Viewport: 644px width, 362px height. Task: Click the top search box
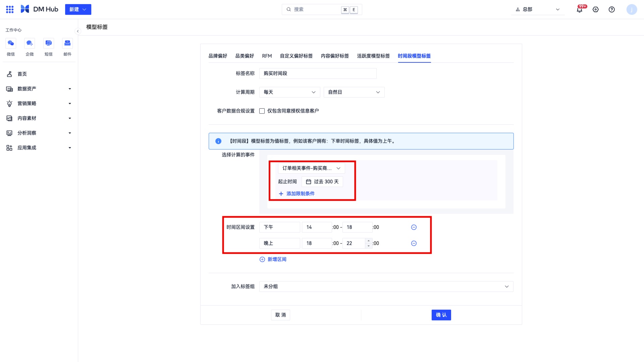click(x=322, y=9)
